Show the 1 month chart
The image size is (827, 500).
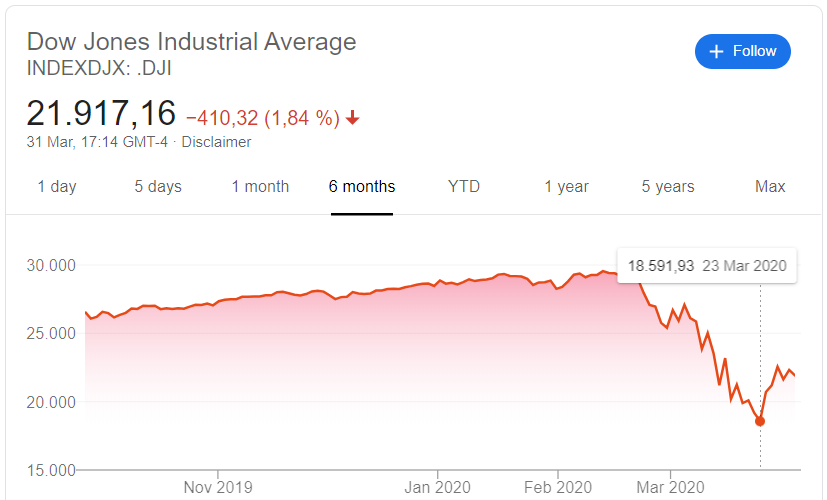click(260, 187)
